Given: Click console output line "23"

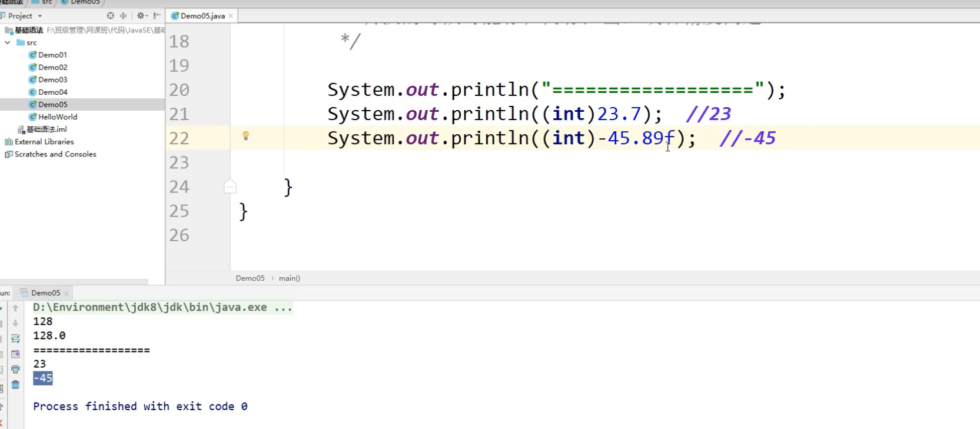Looking at the screenshot, I should (x=39, y=364).
